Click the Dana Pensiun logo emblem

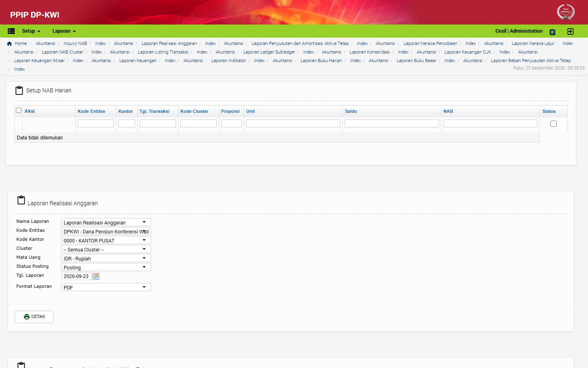(566, 11)
